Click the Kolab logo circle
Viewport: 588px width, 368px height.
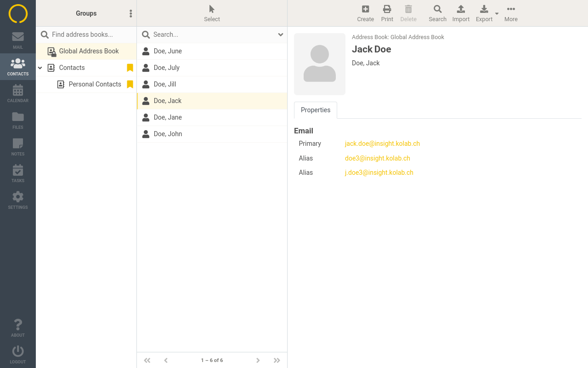(x=18, y=13)
